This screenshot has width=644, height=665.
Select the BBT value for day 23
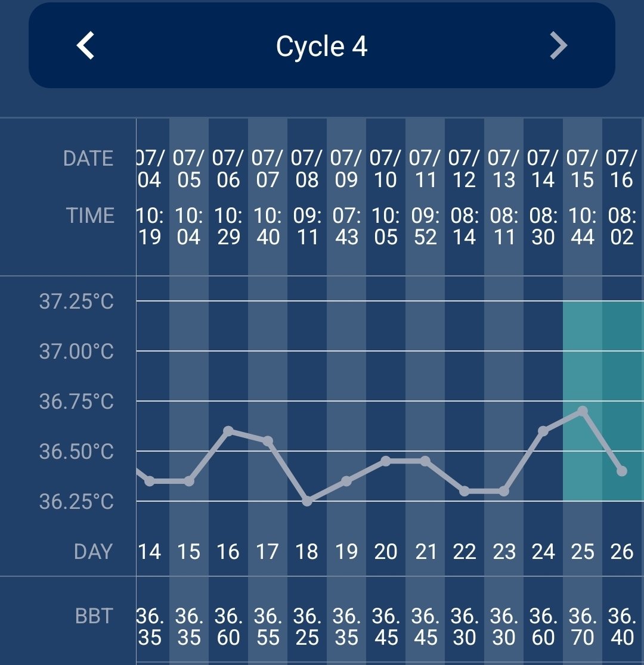[504, 626]
